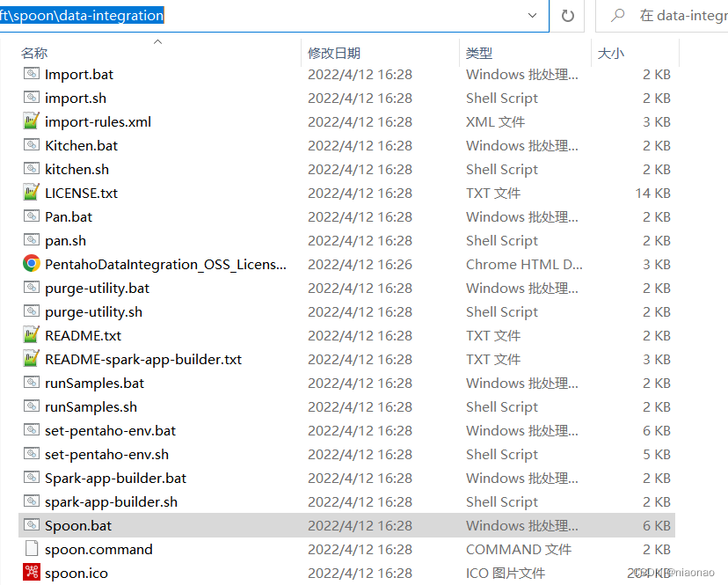
Task: Select the Spark-app-builder.bat file name
Action: 115,478
